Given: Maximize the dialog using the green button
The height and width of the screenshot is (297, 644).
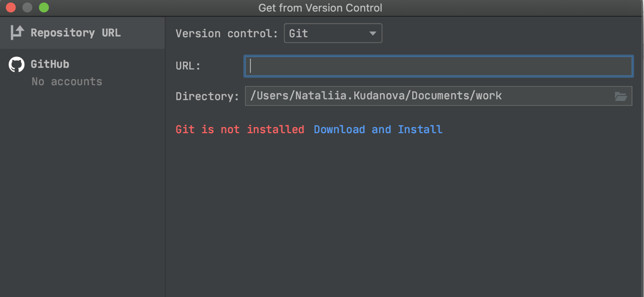Looking at the screenshot, I should (44, 7).
